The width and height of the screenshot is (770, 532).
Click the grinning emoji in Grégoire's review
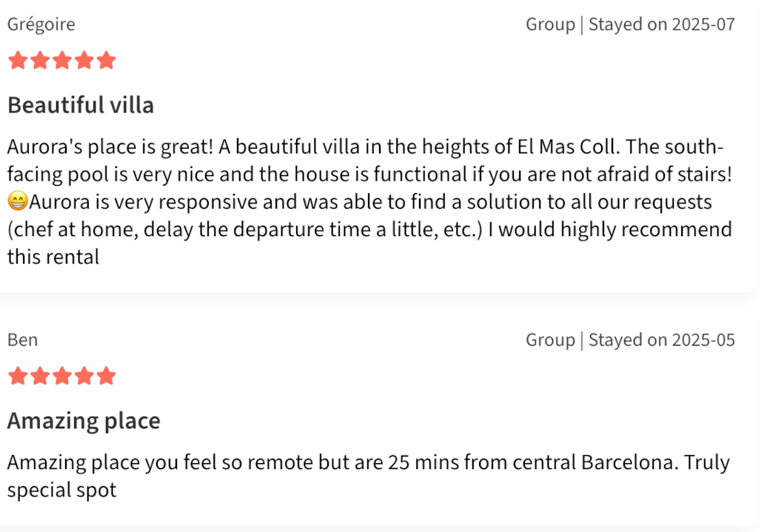[x=18, y=202]
